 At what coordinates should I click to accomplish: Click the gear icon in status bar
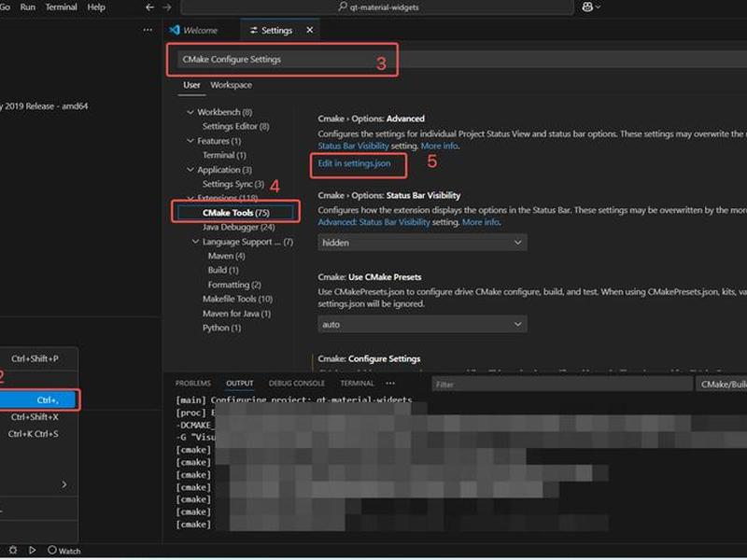[13, 550]
